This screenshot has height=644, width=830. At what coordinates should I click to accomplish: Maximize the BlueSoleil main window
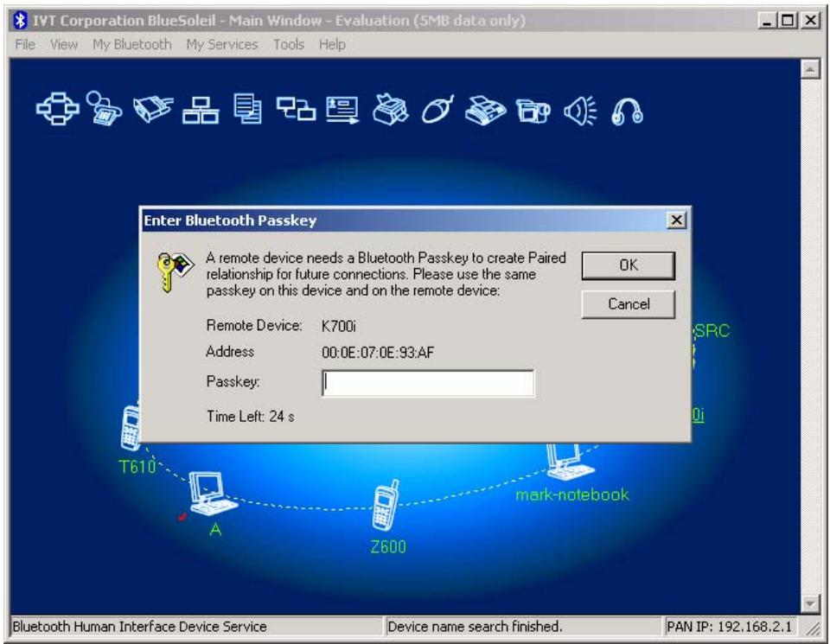click(x=788, y=21)
